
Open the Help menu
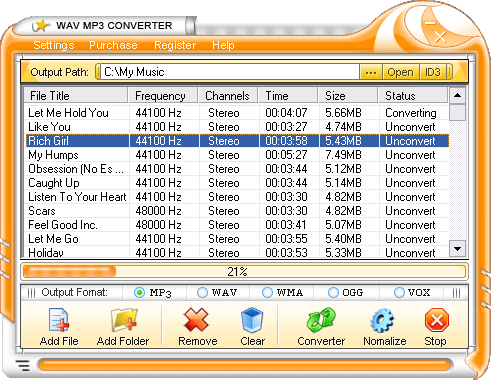[x=223, y=45]
